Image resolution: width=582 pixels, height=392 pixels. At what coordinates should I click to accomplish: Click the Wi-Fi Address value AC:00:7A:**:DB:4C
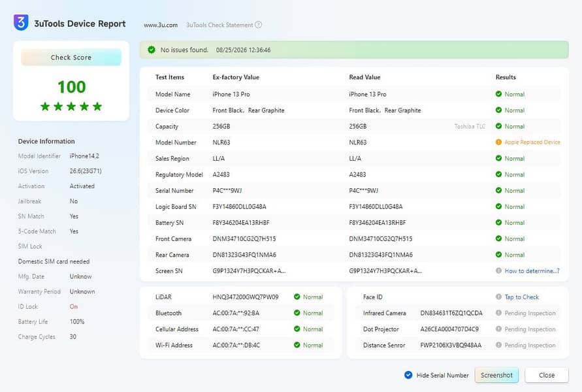[236, 345]
